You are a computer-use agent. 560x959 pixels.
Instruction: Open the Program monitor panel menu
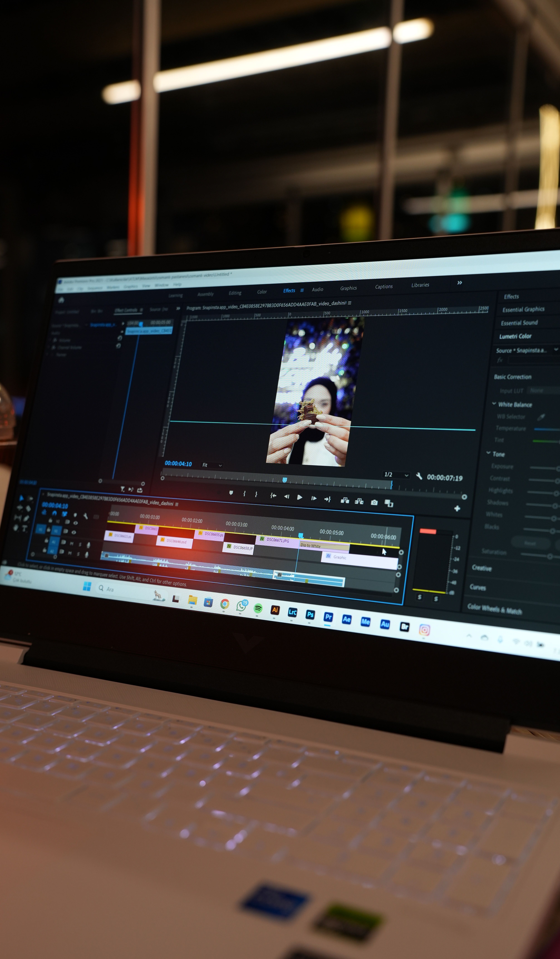pos(349,303)
